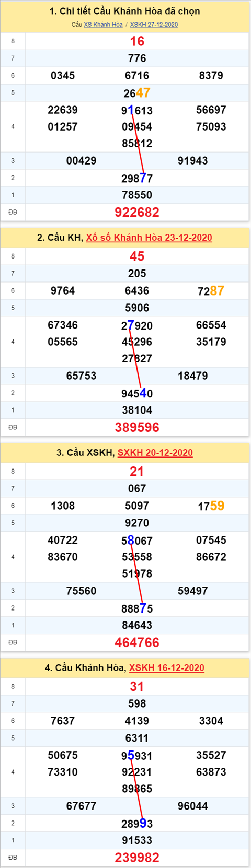251x868 pixels.
Task: Open the XSKH 16-12-2020 link
Action: tap(167, 668)
